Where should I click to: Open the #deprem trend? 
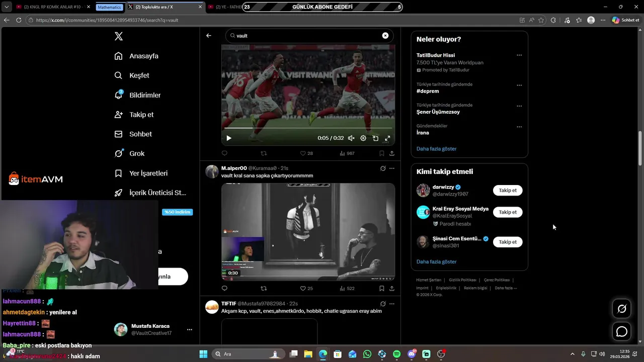point(428,92)
